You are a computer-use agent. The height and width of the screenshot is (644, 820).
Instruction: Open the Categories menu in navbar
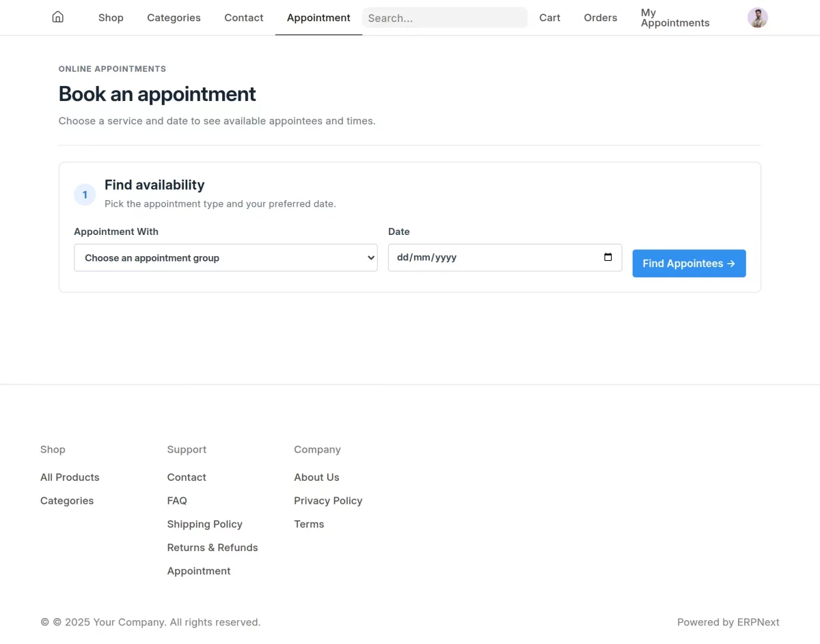pos(174,18)
